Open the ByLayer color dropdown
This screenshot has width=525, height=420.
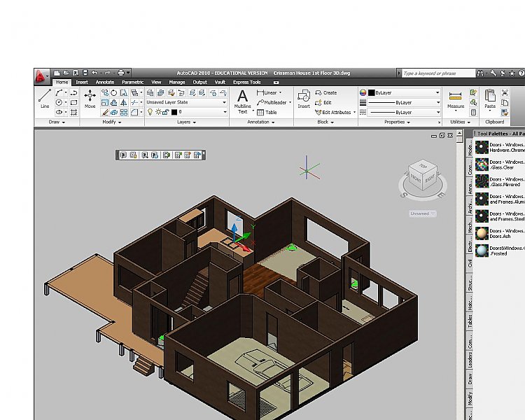coord(400,92)
